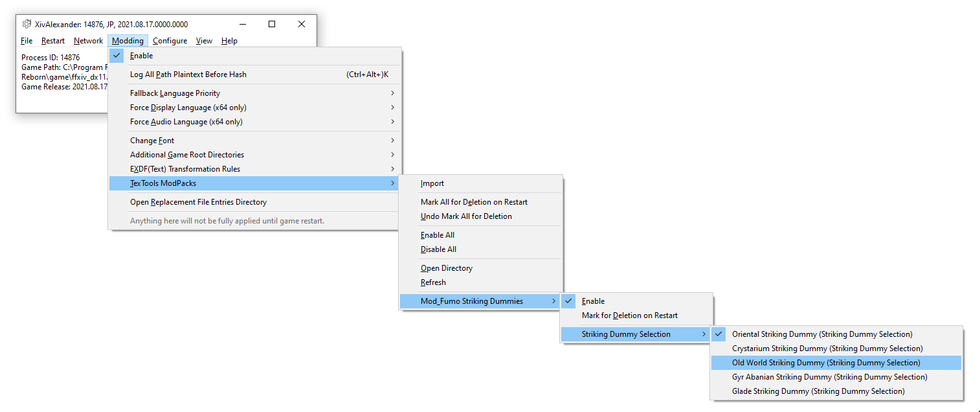Maximize the XivAlexander window

click(272, 24)
